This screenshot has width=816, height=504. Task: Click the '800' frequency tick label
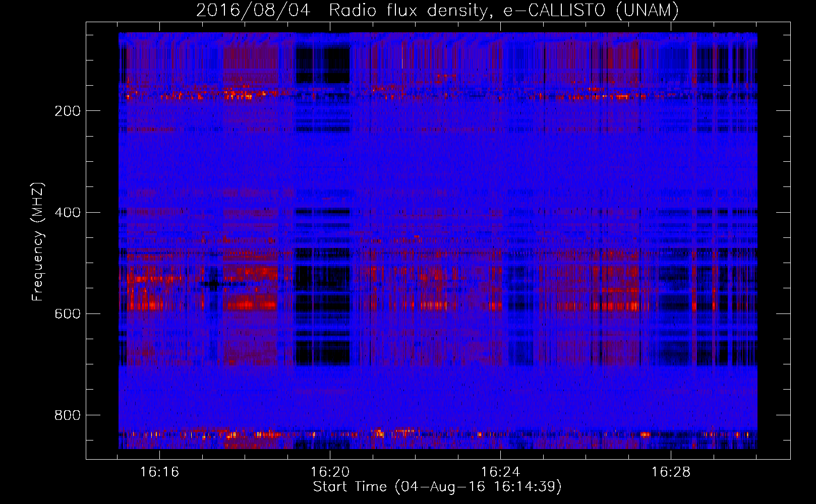point(67,415)
